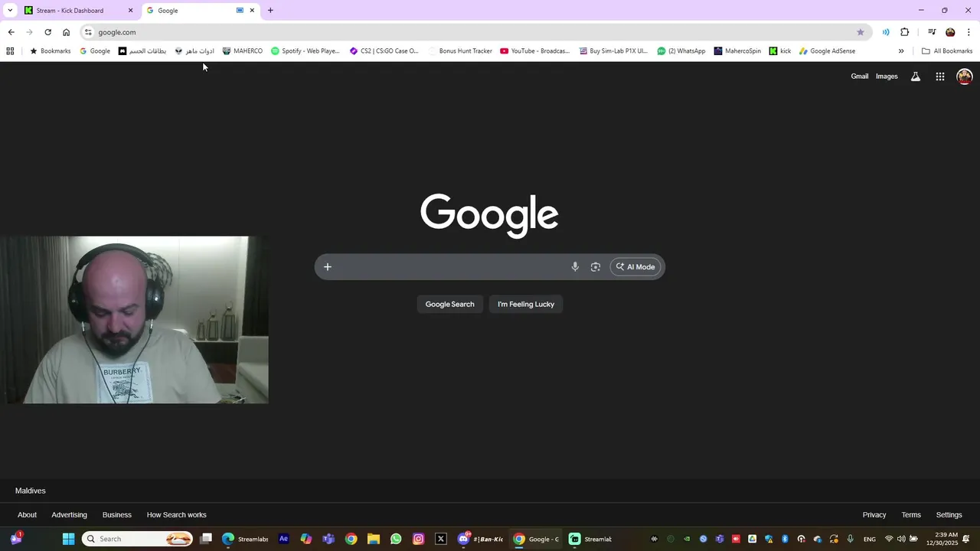
Task: Go back to previous page
Action: (x=11, y=32)
